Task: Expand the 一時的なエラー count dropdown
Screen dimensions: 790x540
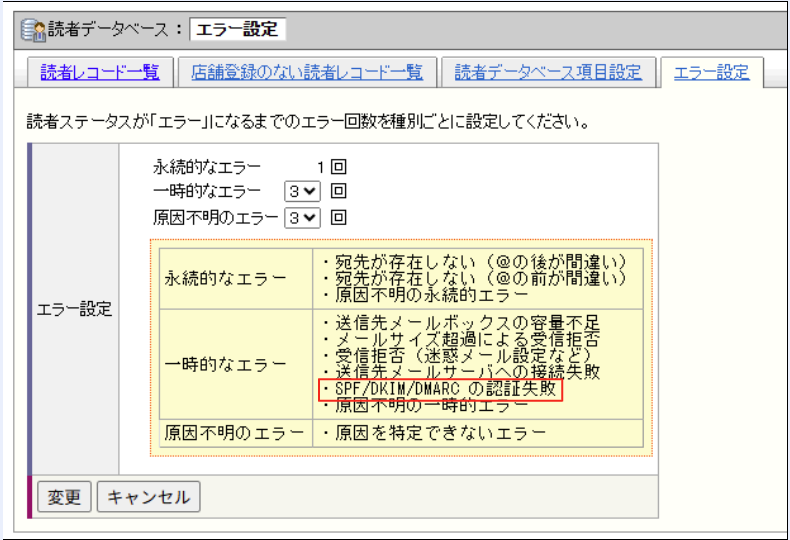Action: click(303, 191)
